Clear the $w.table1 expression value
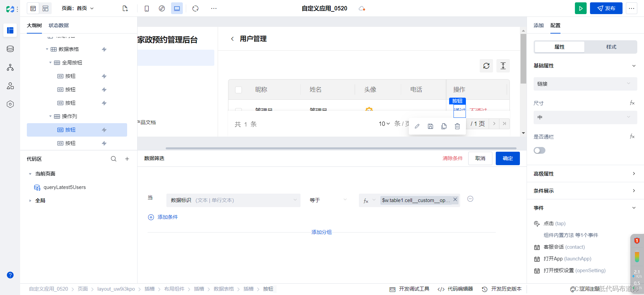 point(455,199)
